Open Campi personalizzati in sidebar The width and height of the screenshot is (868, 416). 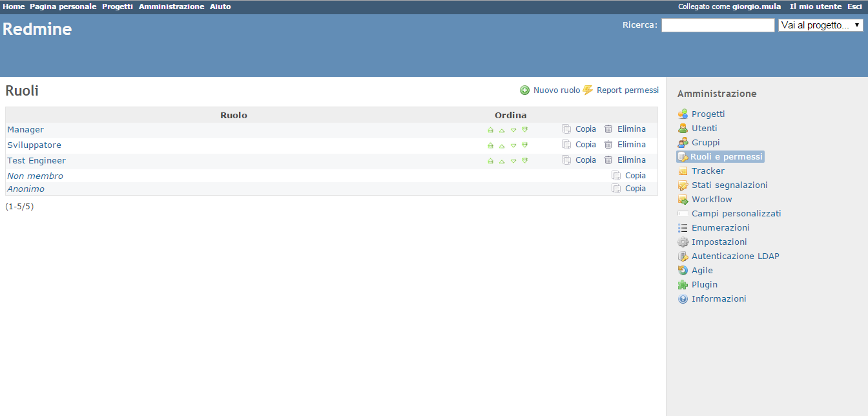click(736, 214)
